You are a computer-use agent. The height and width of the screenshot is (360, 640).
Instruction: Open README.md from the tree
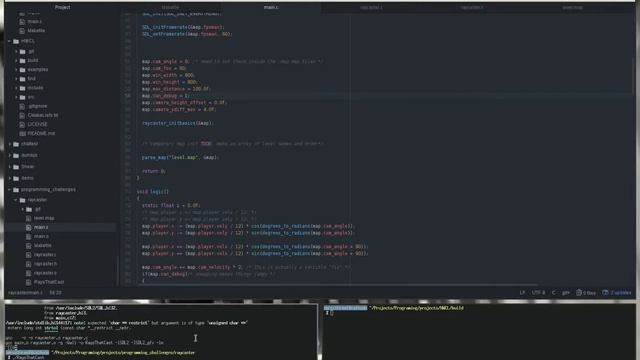tap(41, 133)
